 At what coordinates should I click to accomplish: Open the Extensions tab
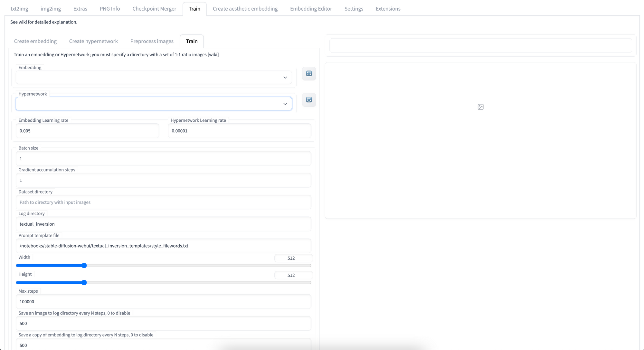click(x=388, y=9)
